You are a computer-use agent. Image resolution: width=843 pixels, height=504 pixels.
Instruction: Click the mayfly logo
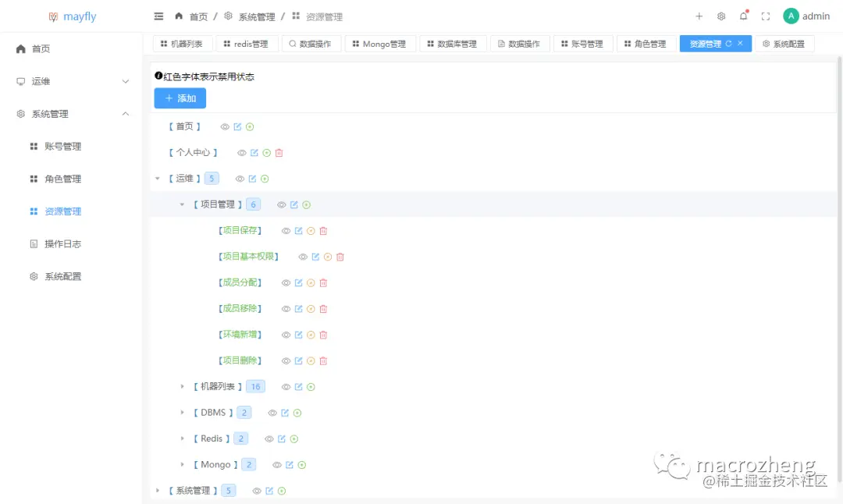click(73, 16)
